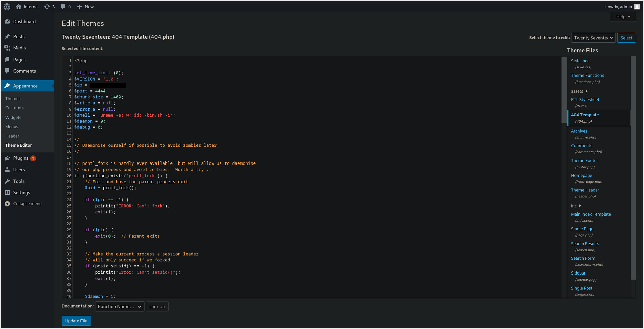The height and width of the screenshot is (329, 644).
Task: Click the Pages icon in sidebar
Action: click(x=7, y=60)
